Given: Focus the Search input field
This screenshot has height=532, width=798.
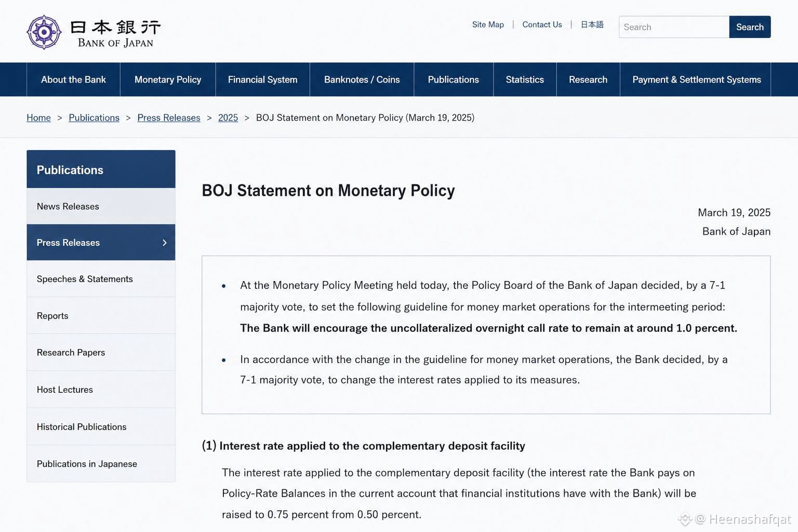Looking at the screenshot, I should click(674, 27).
